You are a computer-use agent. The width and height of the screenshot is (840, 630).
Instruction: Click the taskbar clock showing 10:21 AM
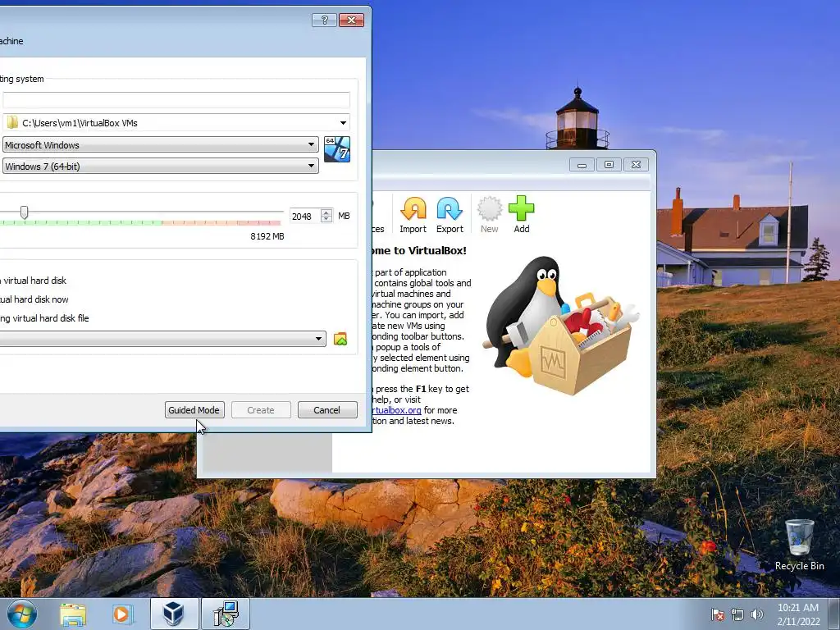pyautogui.click(x=798, y=614)
